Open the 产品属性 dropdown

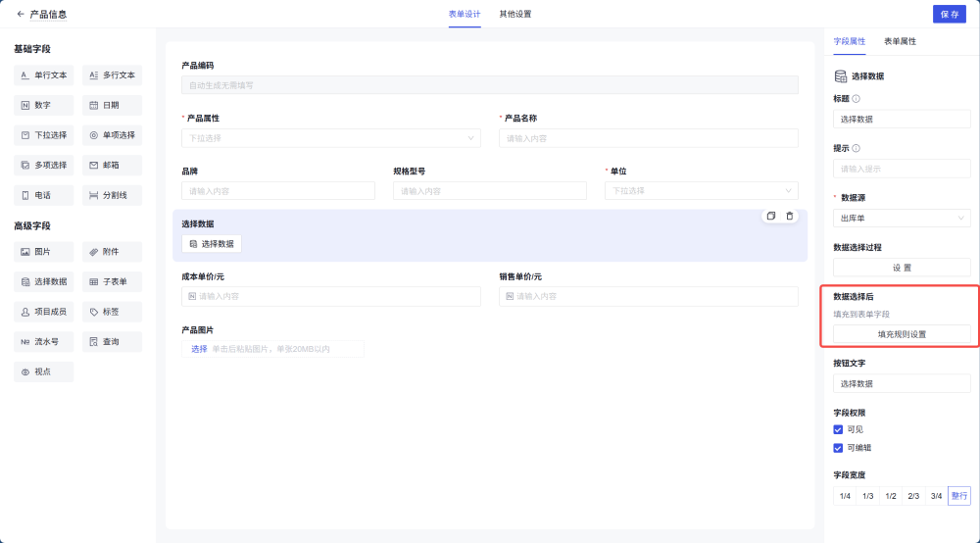point(330,138)
